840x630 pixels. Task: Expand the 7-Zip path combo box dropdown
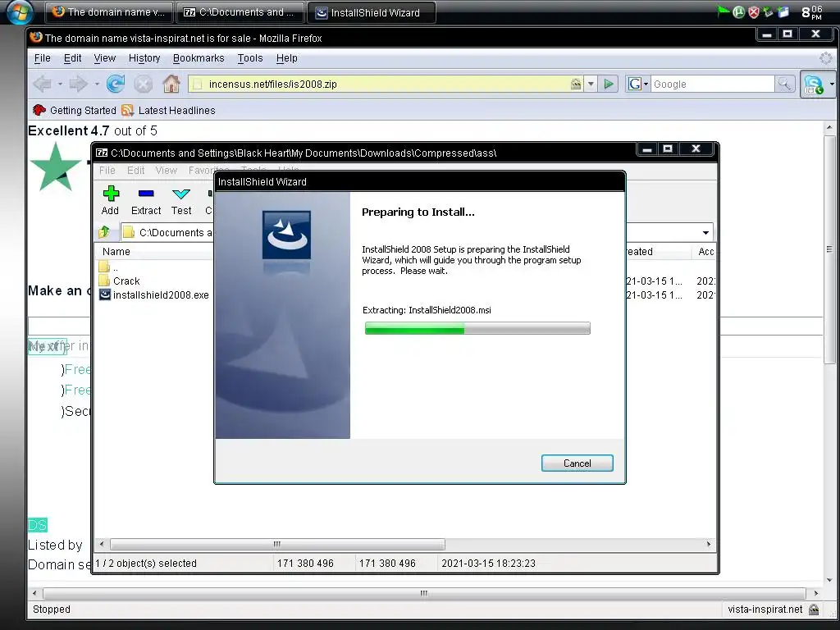click(x=705, y=232)
